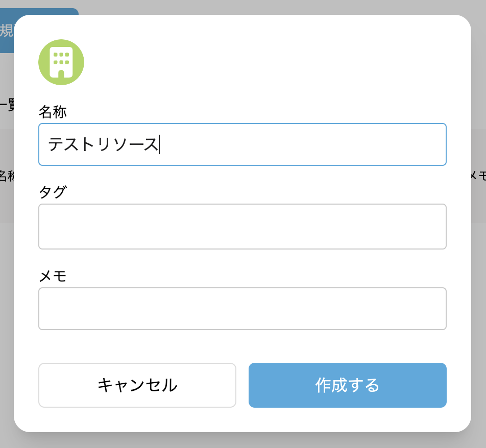This screenshot has width=486, height=448.
Task: Click the dimmed backdrop below the dialog
Action: coord(242,440)
